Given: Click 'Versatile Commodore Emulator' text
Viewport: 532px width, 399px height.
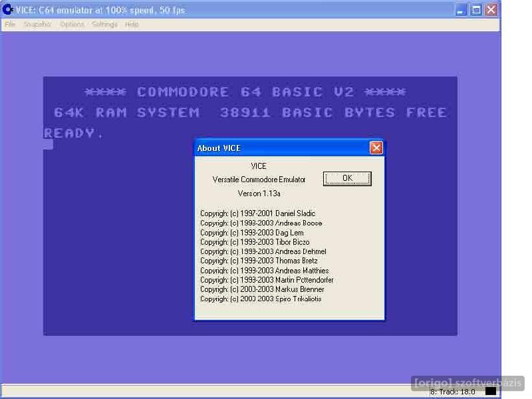Looking at the screenshot, I should tap(259, 180).
